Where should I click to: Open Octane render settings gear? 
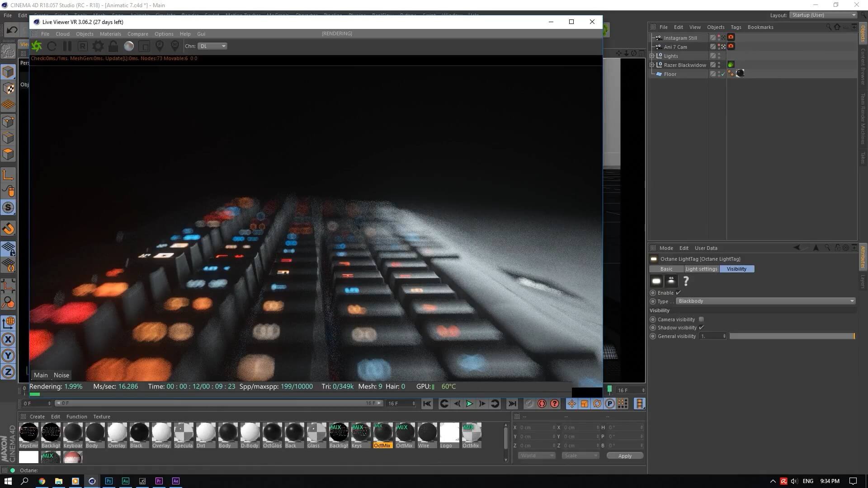98,46
